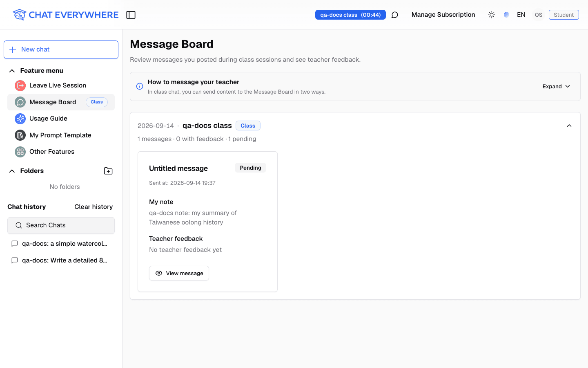The height and width of the screenshot is (368, 588).
Task: Collapse the qa-docs class session card
Action: pos(569,126)
